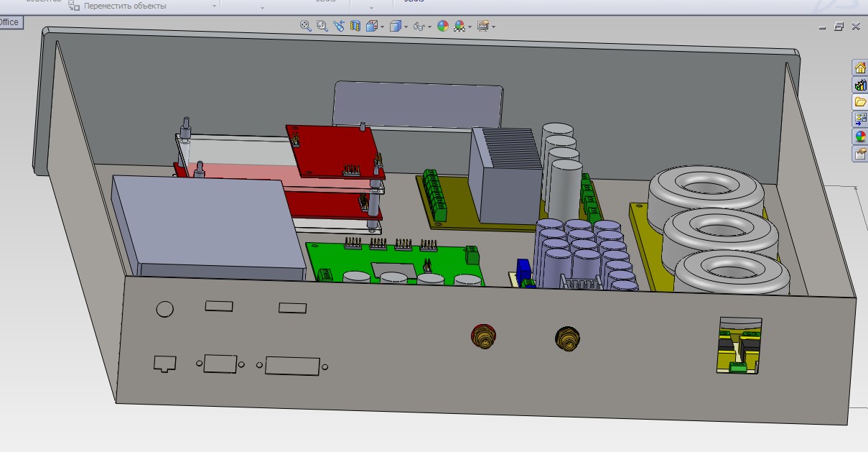The width and height of the screenshot is (868, 452).
Task: Select the gray plate on the back wall
Action: 418,106
